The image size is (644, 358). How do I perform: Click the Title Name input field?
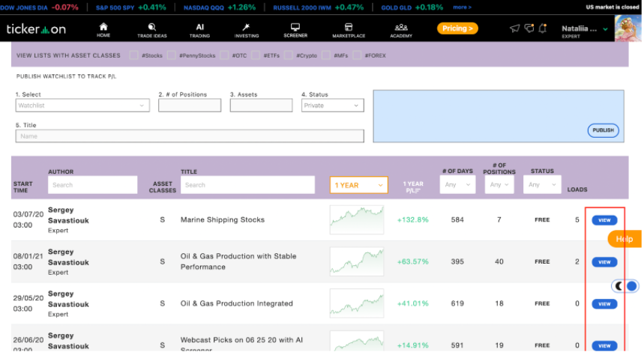click(190, 136)
